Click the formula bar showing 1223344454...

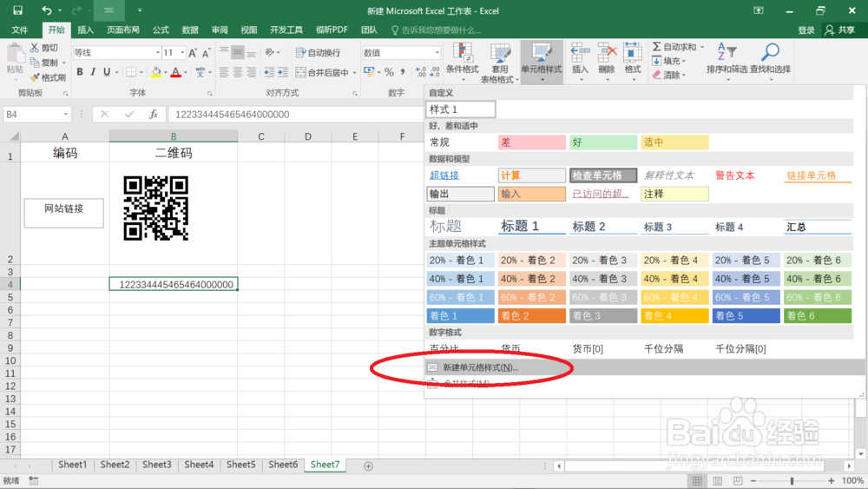[x=296, y=114]
